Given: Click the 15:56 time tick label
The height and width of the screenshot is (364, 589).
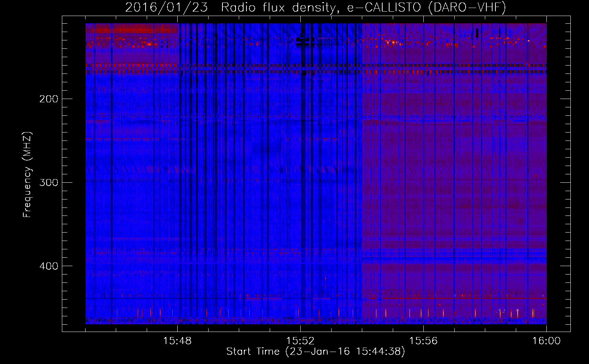Looking at the screenshot, I should [423, 341].
